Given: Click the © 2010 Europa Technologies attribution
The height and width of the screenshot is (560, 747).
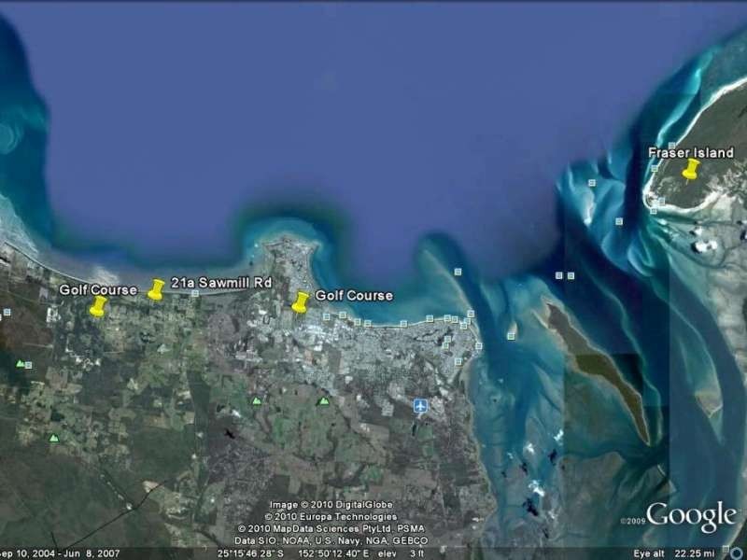Looking at the screenshot, I should pyautogui.click(x=331, y=517).
